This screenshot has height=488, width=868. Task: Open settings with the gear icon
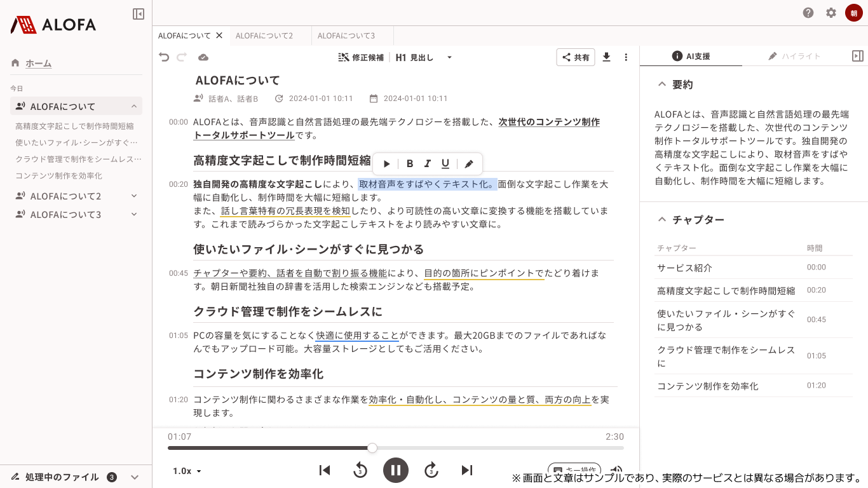point(831,13)
